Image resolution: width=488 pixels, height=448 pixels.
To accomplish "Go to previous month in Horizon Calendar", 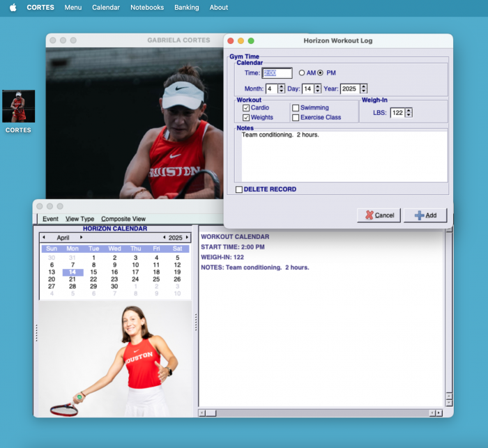I will 44,238.
